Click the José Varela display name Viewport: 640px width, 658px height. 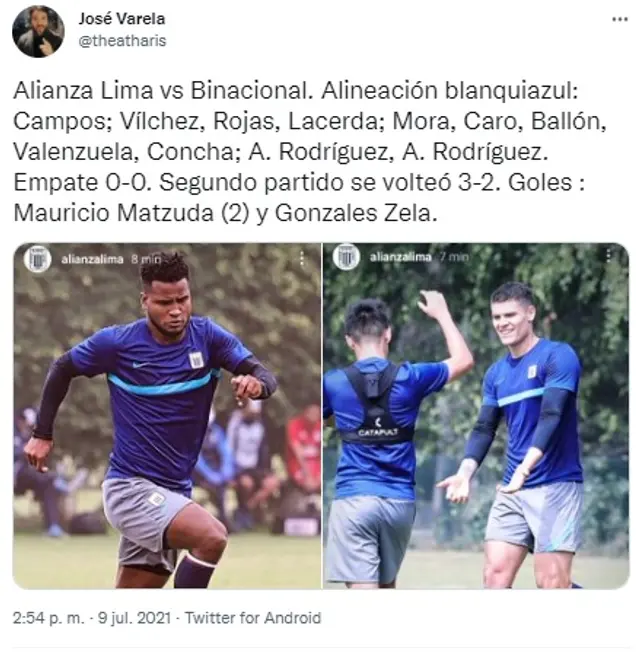coord(122,19)
